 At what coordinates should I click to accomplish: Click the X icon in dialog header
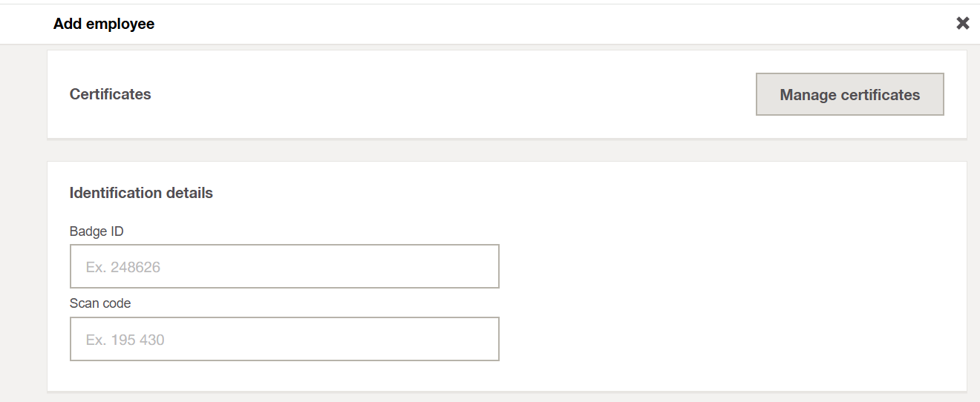(962, 24)
